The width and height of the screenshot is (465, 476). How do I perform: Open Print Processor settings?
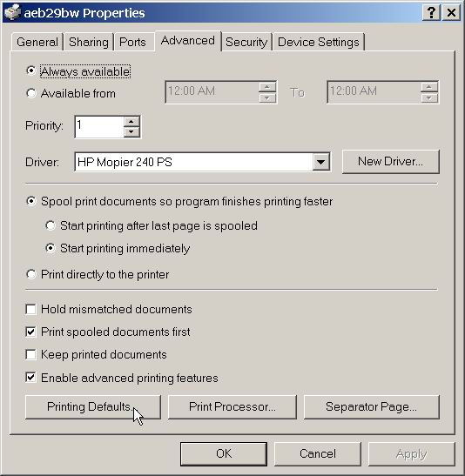(x=232, y=406)
